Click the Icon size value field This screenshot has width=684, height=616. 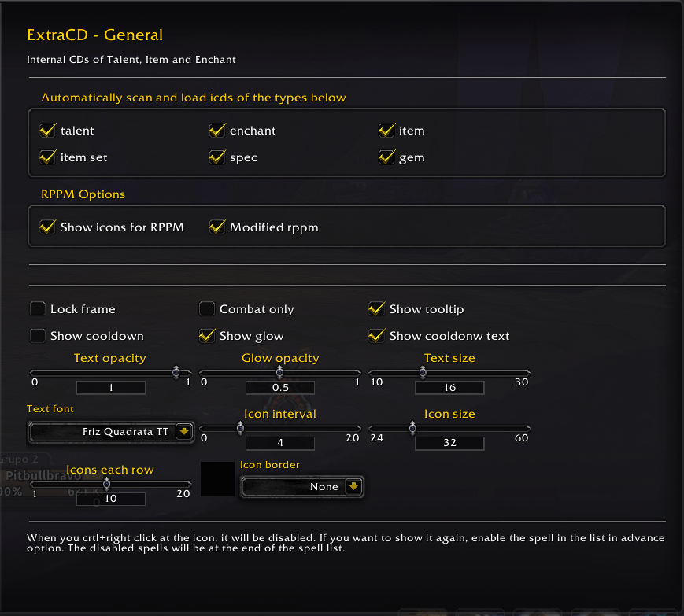click(x=449, y=443)
